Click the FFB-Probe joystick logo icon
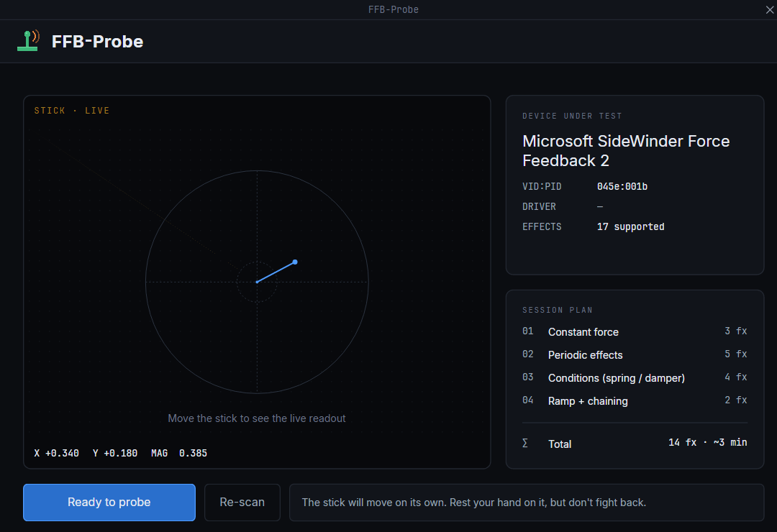Viewport: 777px width, 532px height. click(28, 41)
